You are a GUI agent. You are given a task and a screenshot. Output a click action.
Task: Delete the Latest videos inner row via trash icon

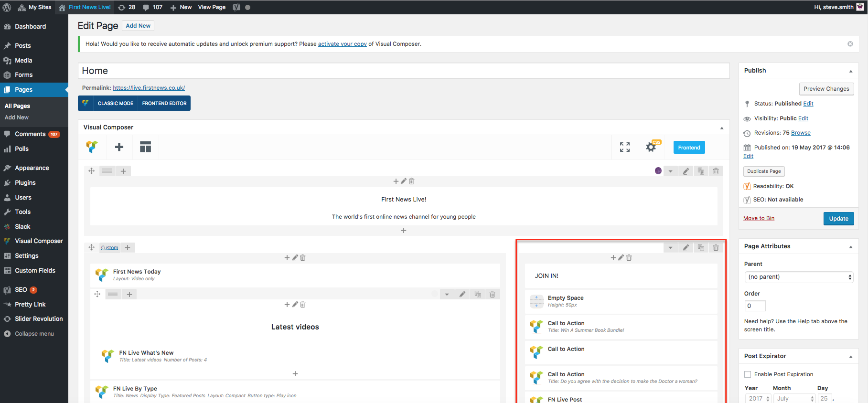click(x=493, y=294)
